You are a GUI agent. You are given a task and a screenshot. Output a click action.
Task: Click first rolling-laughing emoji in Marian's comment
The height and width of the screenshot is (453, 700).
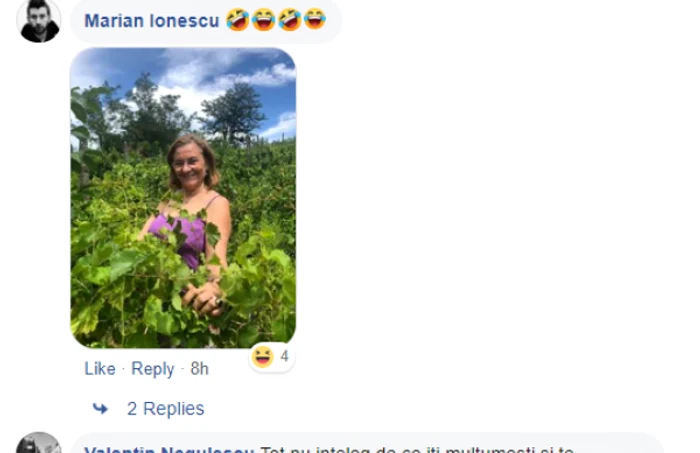pyautogui.click(x=238, y=20)
